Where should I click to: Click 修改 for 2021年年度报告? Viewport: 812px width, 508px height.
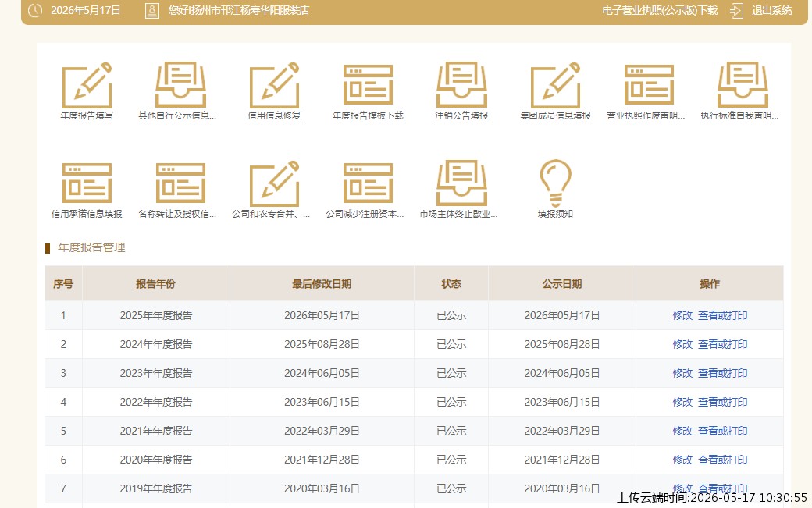tap(682, 431)
